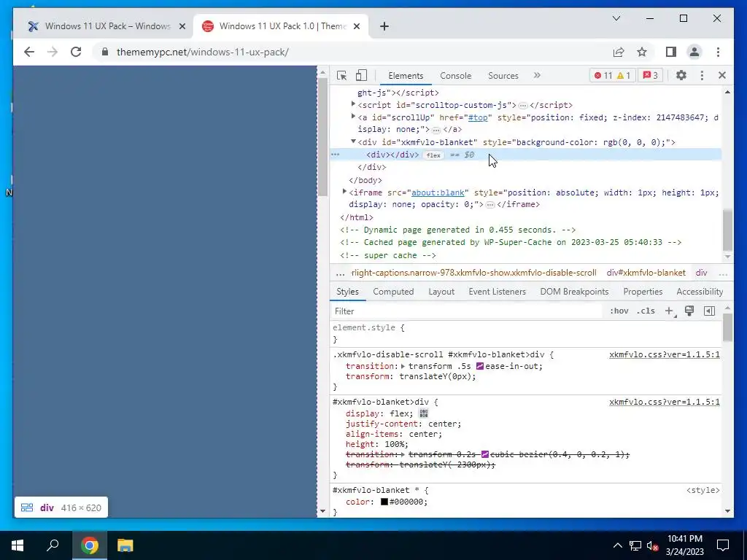Toggle the .cls classes button

[x=646, y=311]
